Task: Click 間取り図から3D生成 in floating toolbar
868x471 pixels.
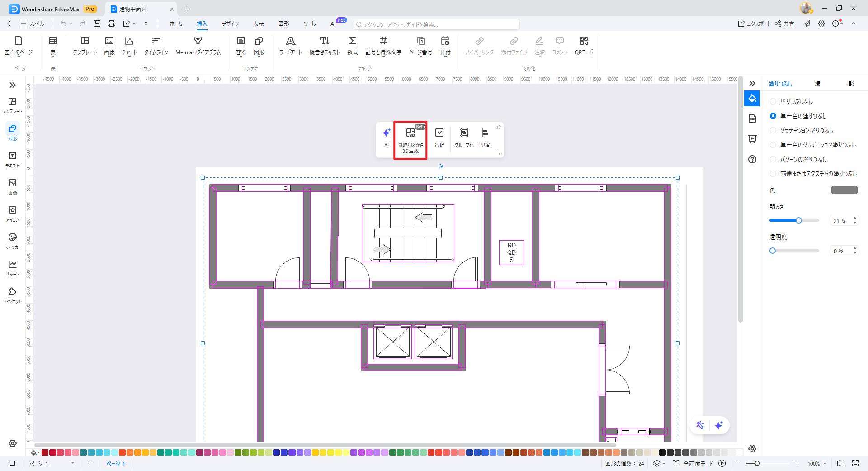Action: tap(410, 140)
